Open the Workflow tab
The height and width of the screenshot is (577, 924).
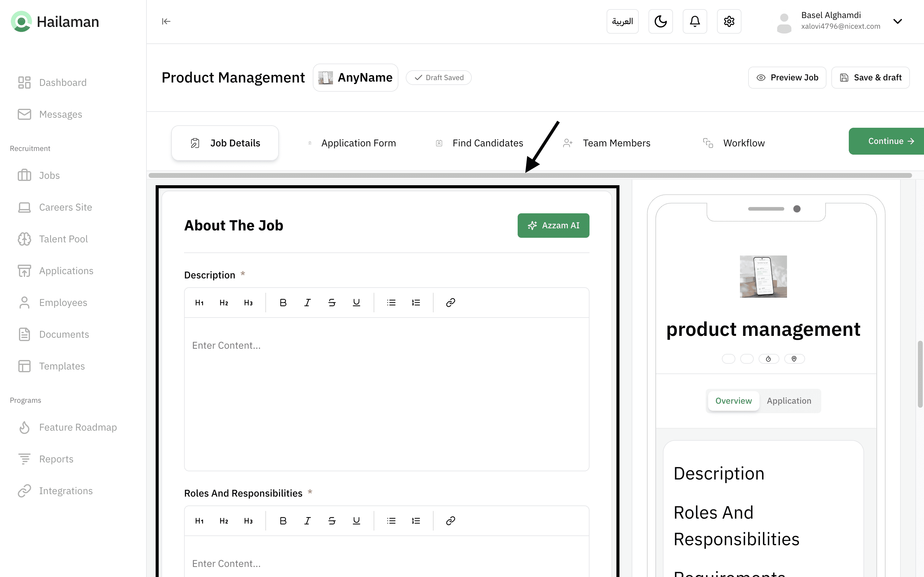(x=743, y=143)
